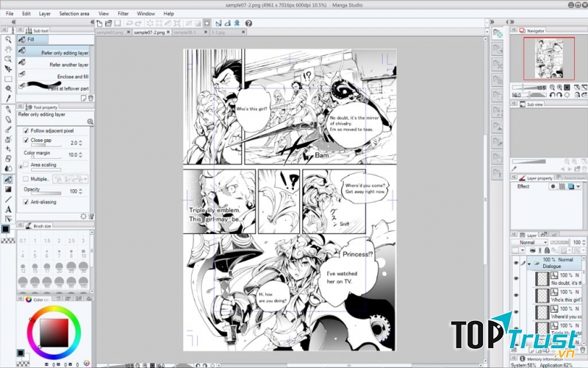Check the Multiple referring checkbox
The width and height of the screenshot is (588, 368).
point(26,179)
